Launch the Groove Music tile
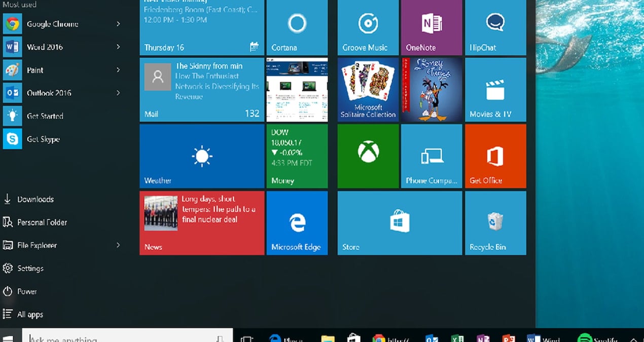Screen dimensions: 644x342 click(x=368, y=27)
